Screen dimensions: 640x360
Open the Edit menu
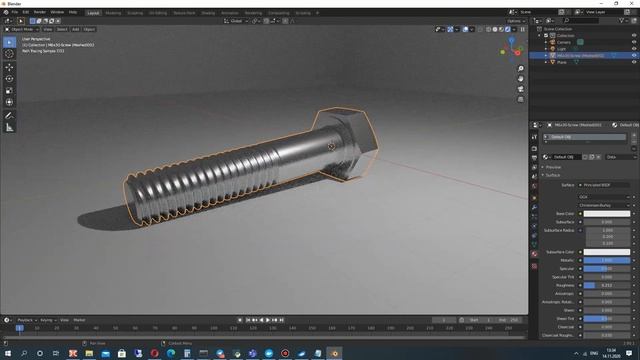tap(26, 12)
